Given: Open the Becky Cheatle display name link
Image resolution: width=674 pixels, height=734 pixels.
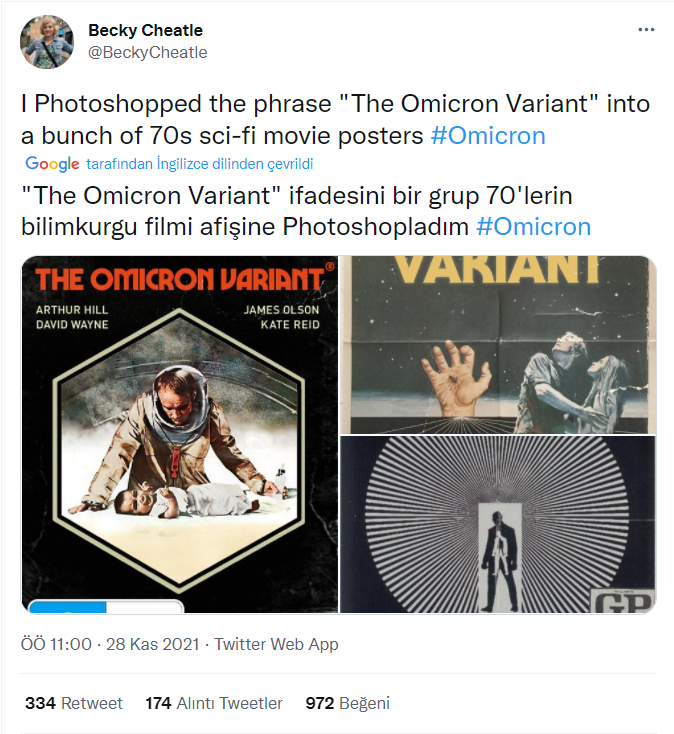Looking at the screenshot, I should click(145, 31).
